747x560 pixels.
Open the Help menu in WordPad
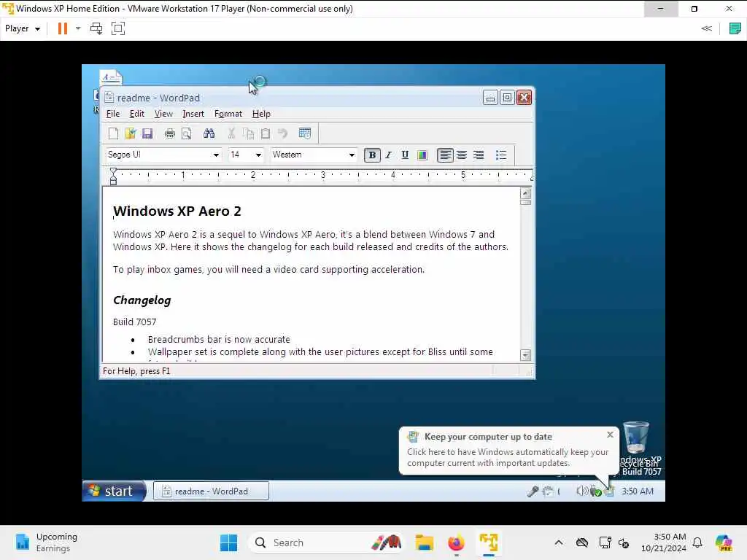(261, 114)
